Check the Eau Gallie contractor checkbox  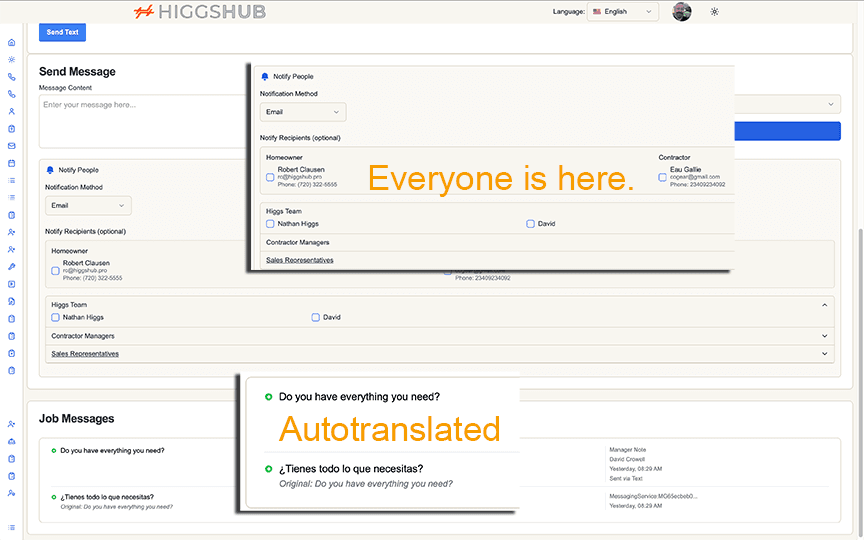[662, 177]
